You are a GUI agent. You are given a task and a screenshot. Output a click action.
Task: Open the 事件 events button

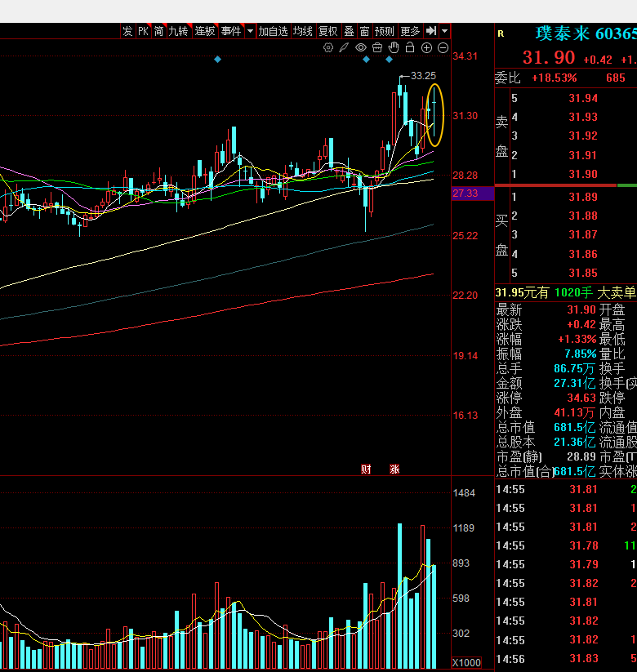pyautogui.click(x=231, y=31)
